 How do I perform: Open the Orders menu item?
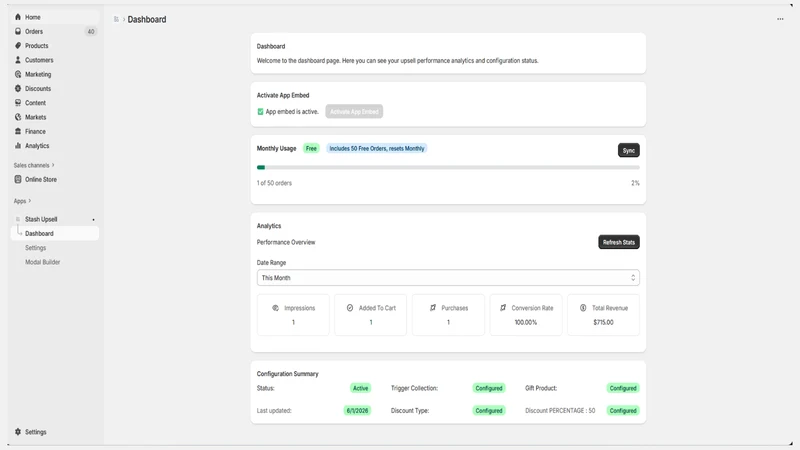click(55, 31)
